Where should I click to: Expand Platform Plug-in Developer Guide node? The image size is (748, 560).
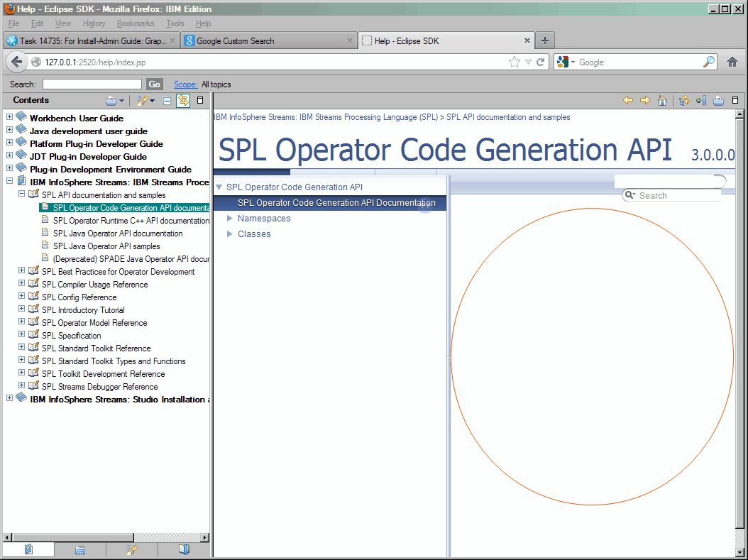pyautogui.click(x=9, y=143)
